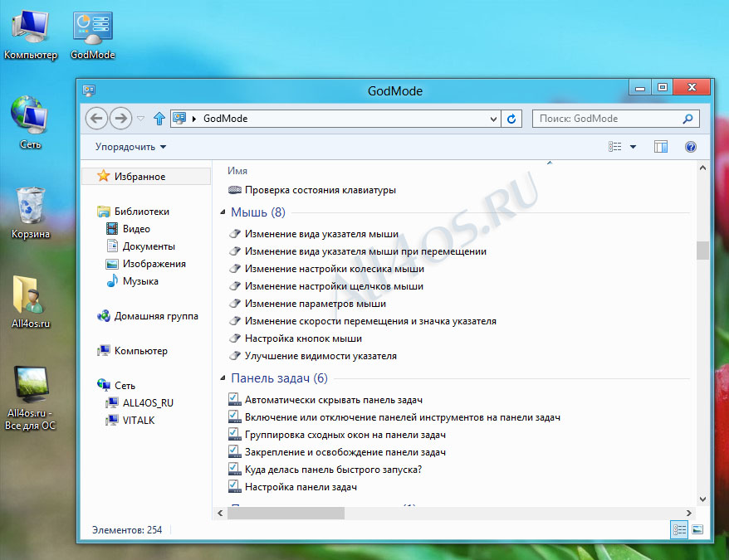Open the Упорядочить dropdown menu
729x560 pixels.
coord(130,147)
